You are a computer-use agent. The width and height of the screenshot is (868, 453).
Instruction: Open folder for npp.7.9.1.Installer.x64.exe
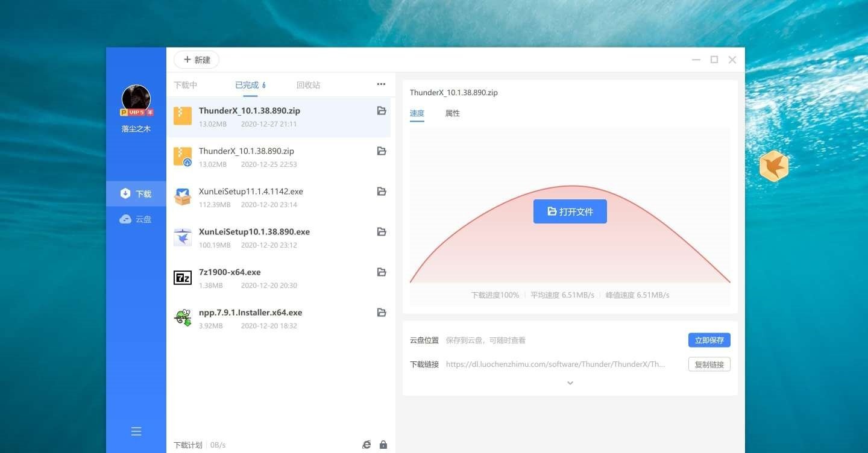tap(382, 313)
